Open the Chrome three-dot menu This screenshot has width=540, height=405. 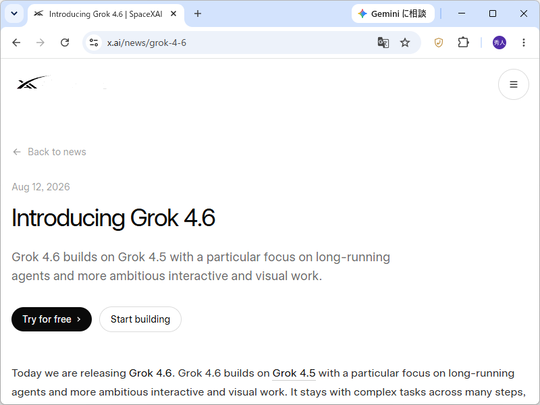(x=523, y=43)
